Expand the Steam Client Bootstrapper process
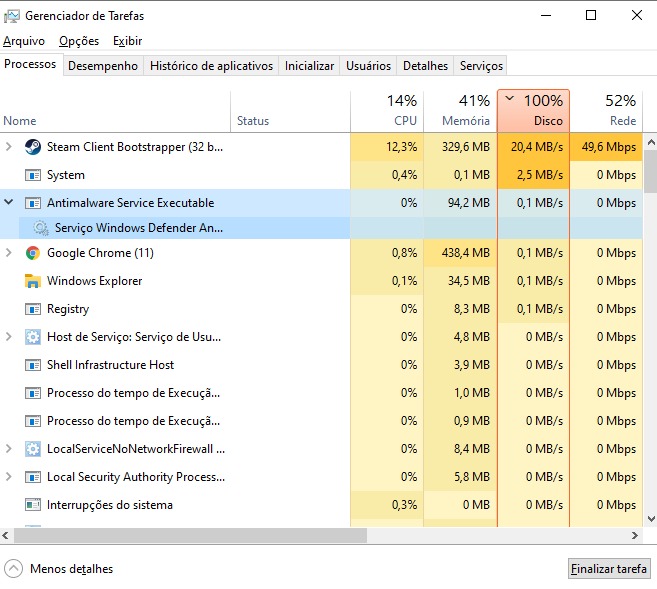 8,147
